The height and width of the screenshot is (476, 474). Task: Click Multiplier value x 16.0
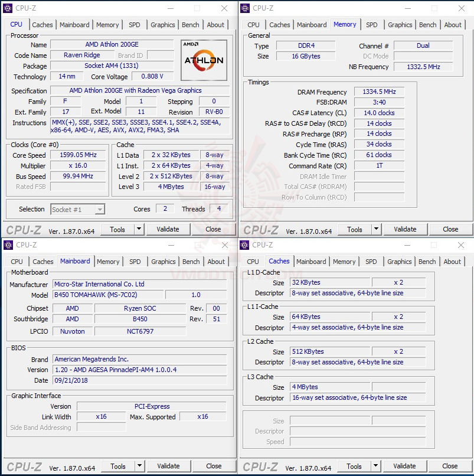click(78, 165)
